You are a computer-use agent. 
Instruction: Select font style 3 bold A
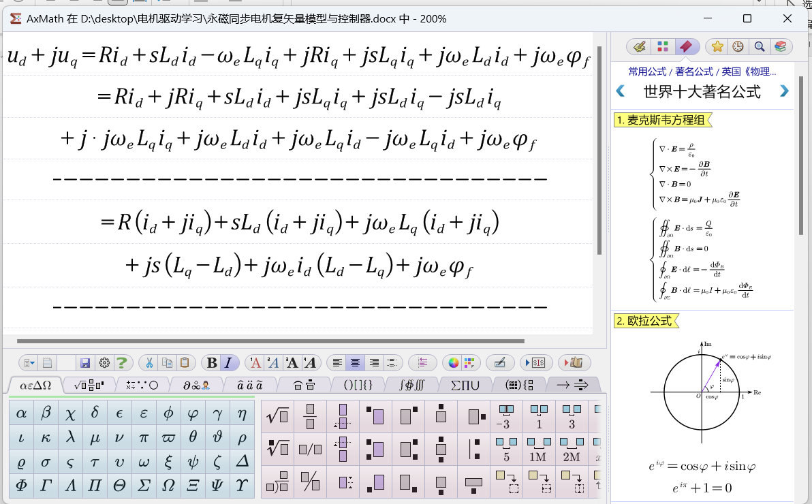point(292,363)
